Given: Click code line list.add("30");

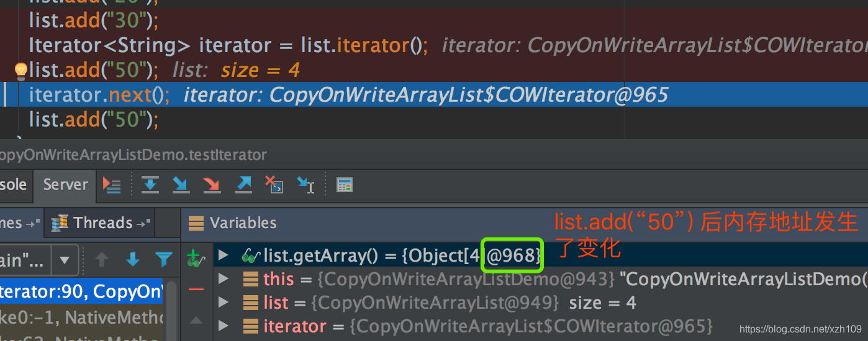Looking at the screenshot, I should (x=94, y=21).
